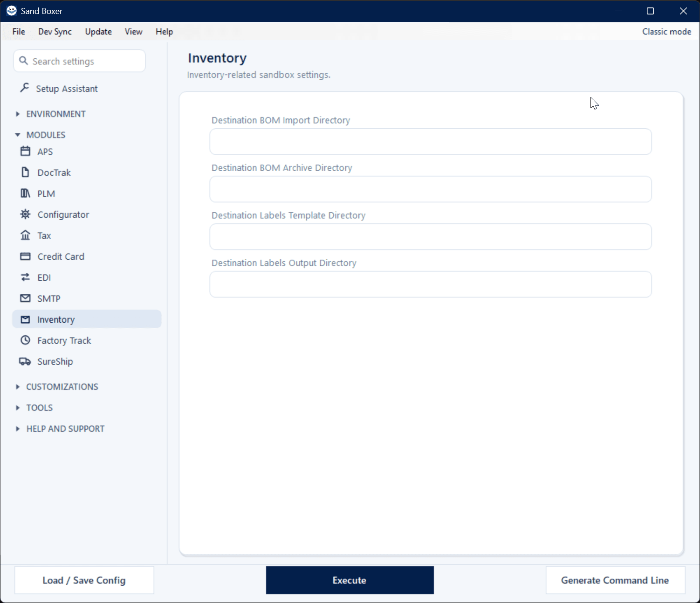Open the Dev Sync menu
The width and height of the screenshot is (700, 603).
[x=55, y=32]
